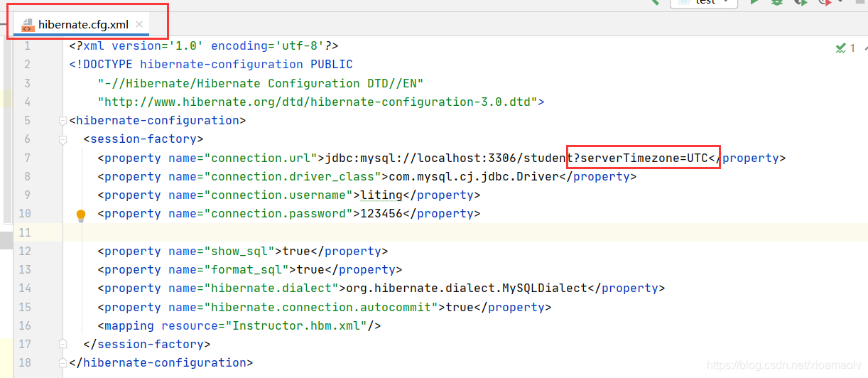Click the "hibernate.dialect" attribute value
This screenshot has height=378, width=868.
coord(271,288)
